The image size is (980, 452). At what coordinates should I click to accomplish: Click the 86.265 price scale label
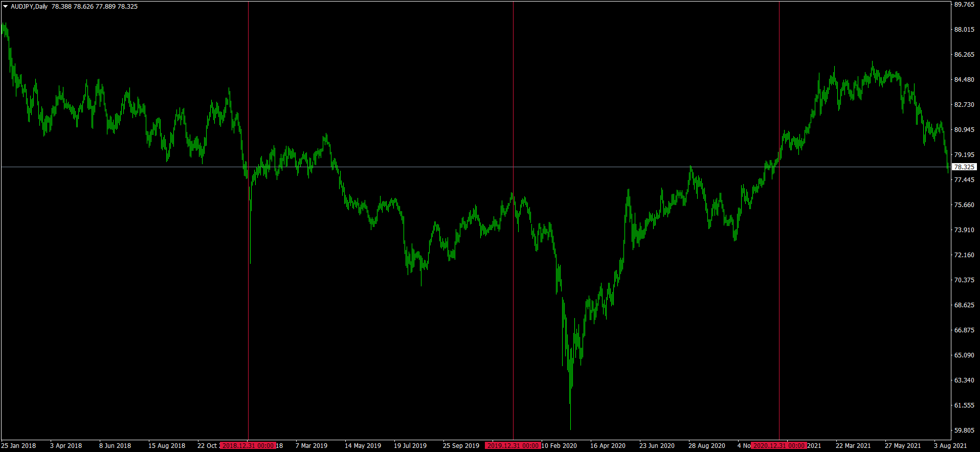[x=964, y=55]
